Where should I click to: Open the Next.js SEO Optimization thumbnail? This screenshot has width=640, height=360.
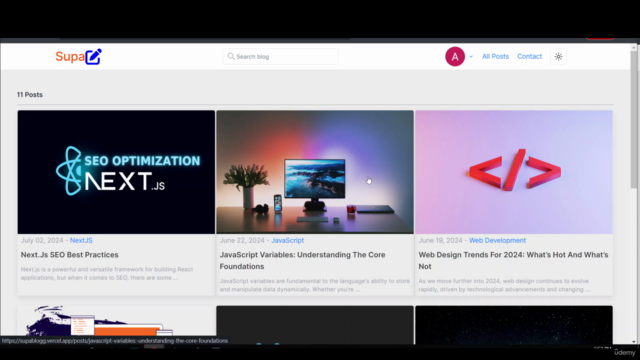click(116, 172)
